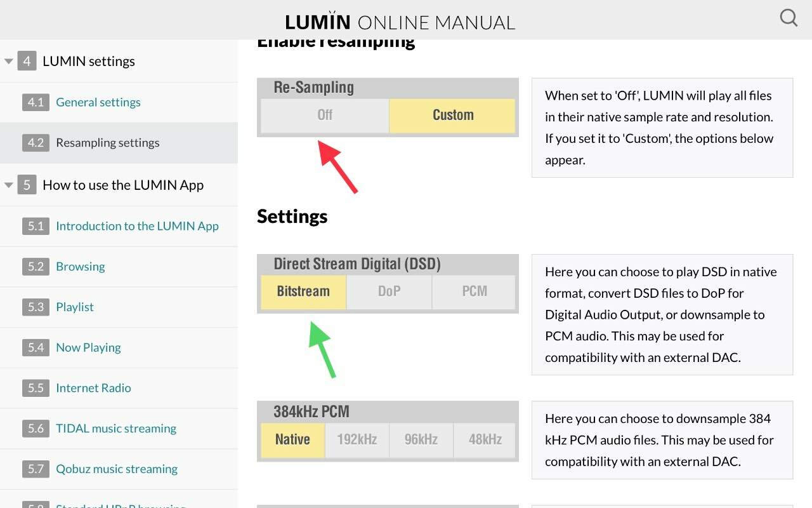Click the 'When set to Off' description box
Screen dimensions: 812x508
click(662, 128)
